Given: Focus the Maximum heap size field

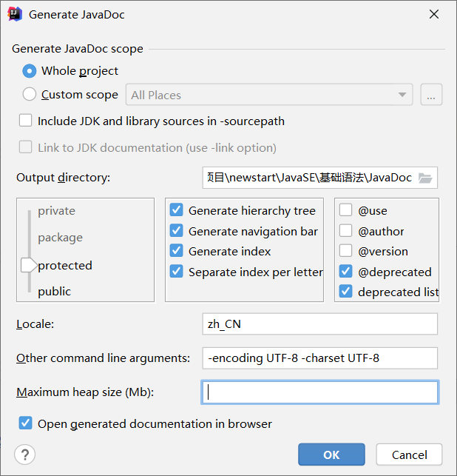Looking at the screenshot, I should pyautogui.click(x=319, y=392).
